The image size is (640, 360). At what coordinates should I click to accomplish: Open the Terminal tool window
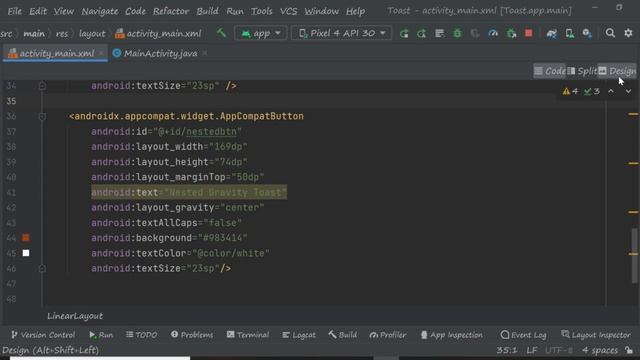click(248, 335)
